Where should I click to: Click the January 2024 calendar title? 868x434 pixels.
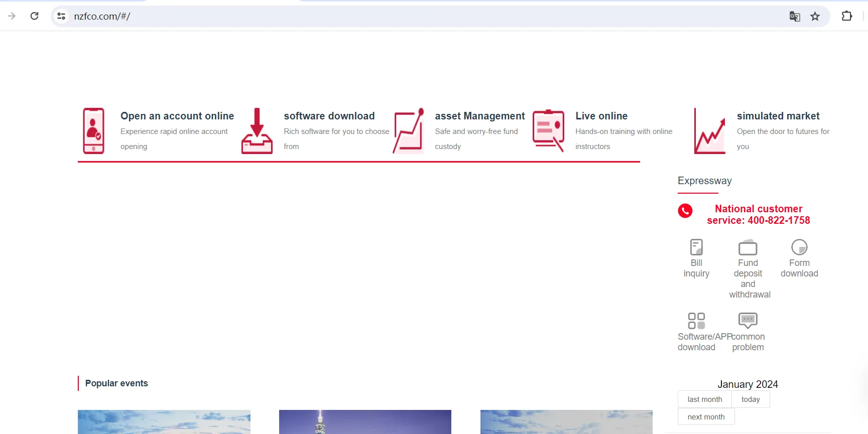(748, 384)
